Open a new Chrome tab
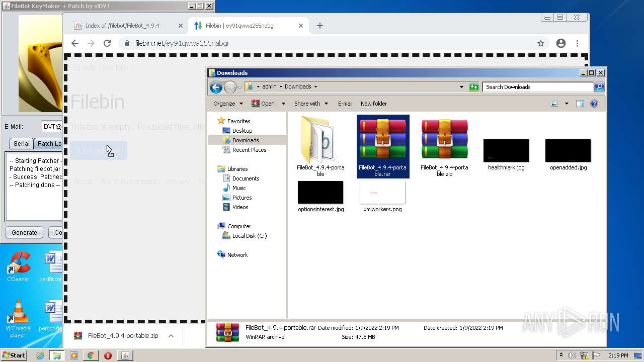 point(320,26)
